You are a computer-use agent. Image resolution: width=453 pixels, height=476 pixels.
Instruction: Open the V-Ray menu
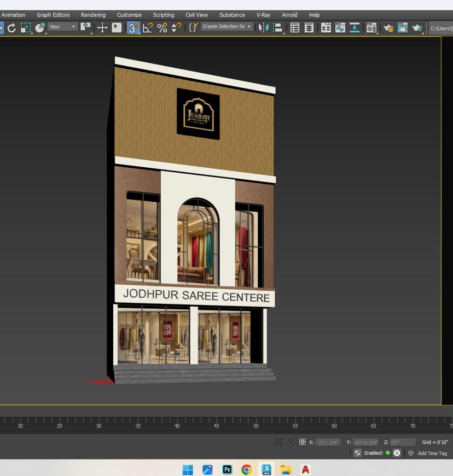[263, 15]
